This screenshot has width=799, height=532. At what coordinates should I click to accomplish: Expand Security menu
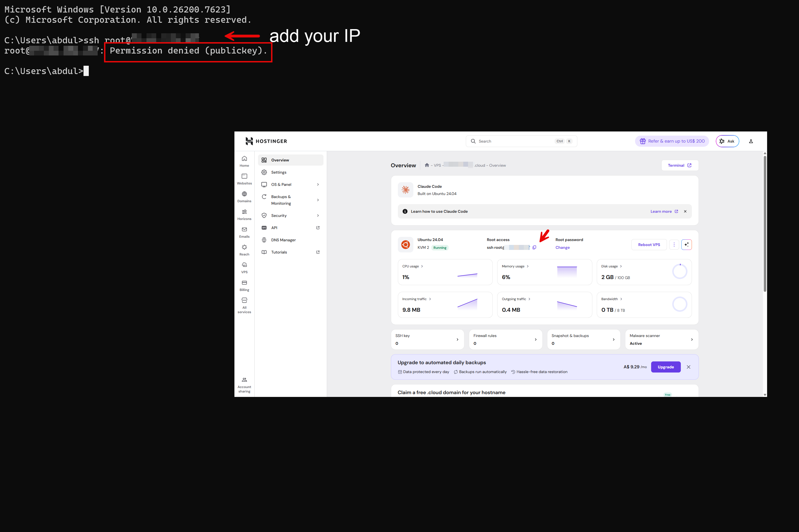tap(290, 216)
